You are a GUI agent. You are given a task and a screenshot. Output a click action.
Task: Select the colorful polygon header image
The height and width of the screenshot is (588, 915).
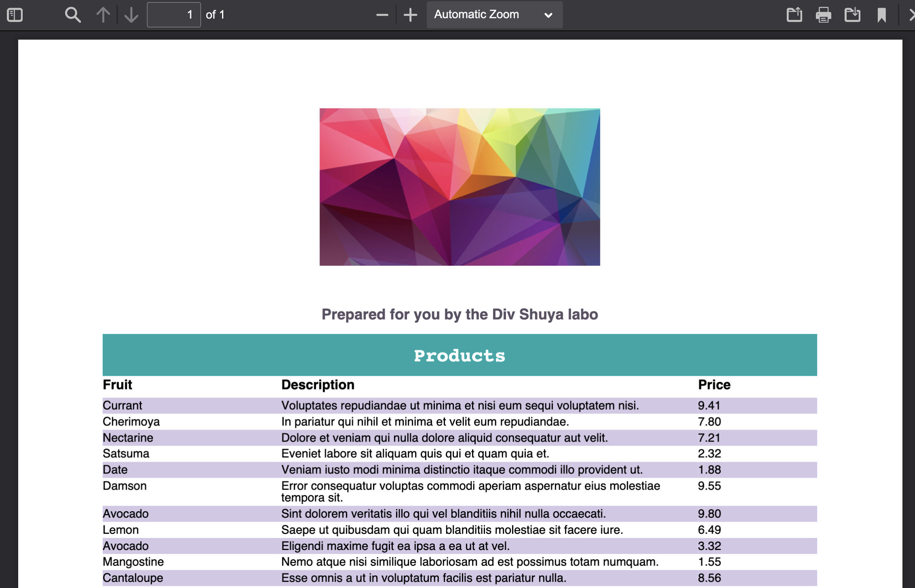click(x=460, y=186)
